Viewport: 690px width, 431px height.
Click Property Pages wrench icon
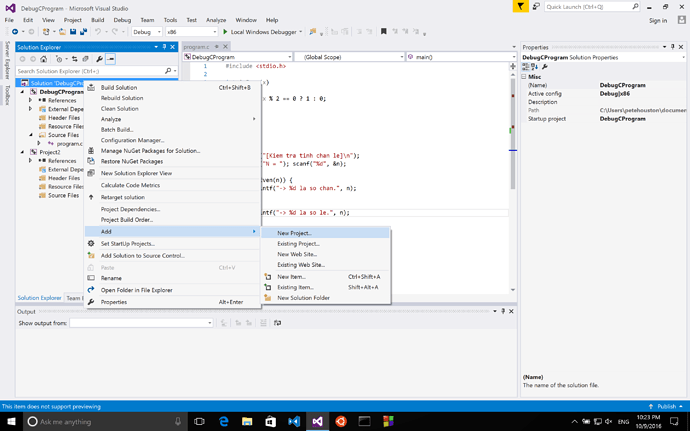pos(545,67)
